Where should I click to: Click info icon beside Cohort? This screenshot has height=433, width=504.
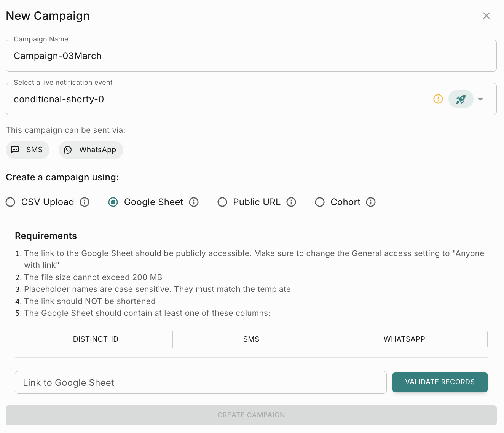point(371,202)
